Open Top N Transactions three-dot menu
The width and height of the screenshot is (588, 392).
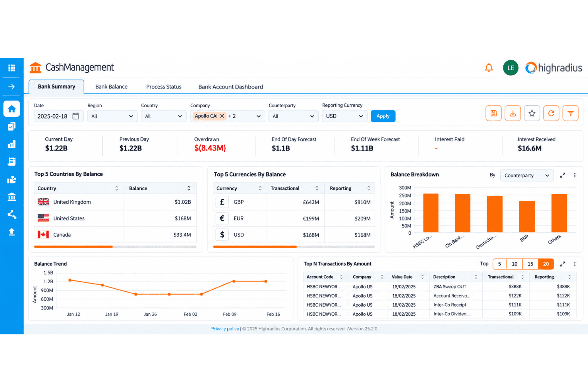(x=574, y=264)
